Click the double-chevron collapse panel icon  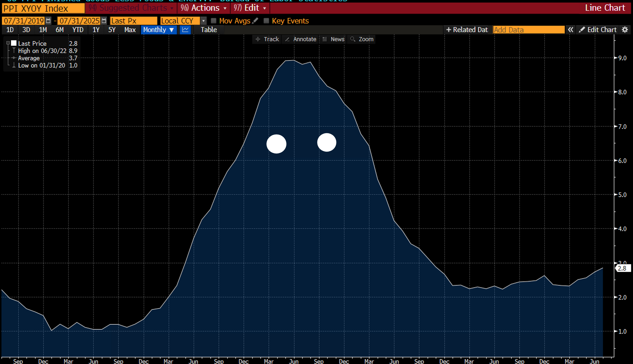click(570, 30)
